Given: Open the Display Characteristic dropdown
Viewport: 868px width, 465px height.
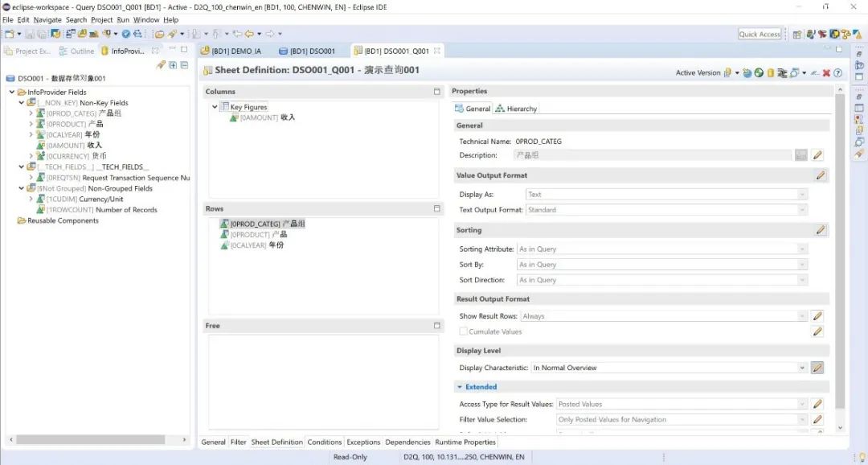Looking at the screenshot, I should 802,368.
